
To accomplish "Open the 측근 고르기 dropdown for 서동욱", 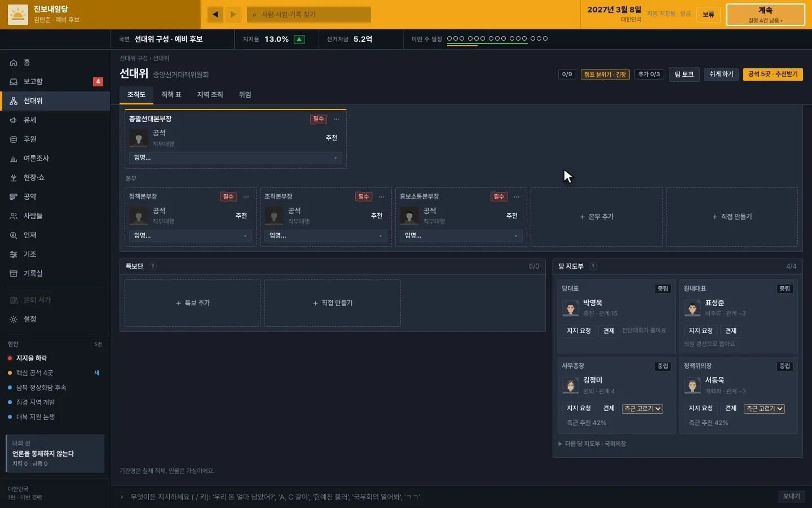I will click(764, 409).
